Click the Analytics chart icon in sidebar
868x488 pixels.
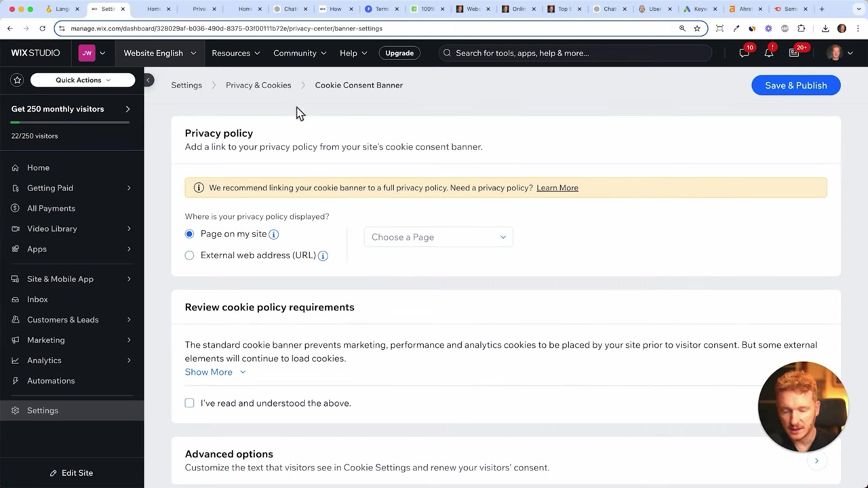(16, 360)
